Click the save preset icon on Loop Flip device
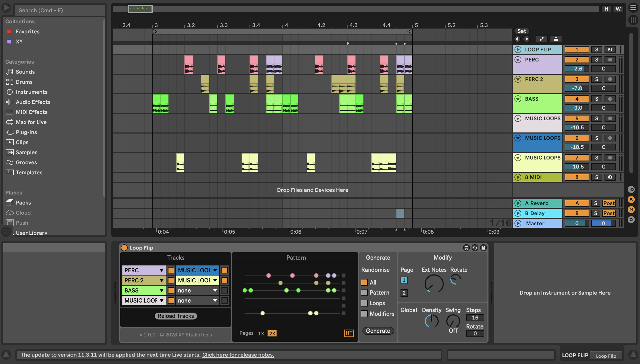The width and height of the screenshot is (640, 364). click(483, 248)
